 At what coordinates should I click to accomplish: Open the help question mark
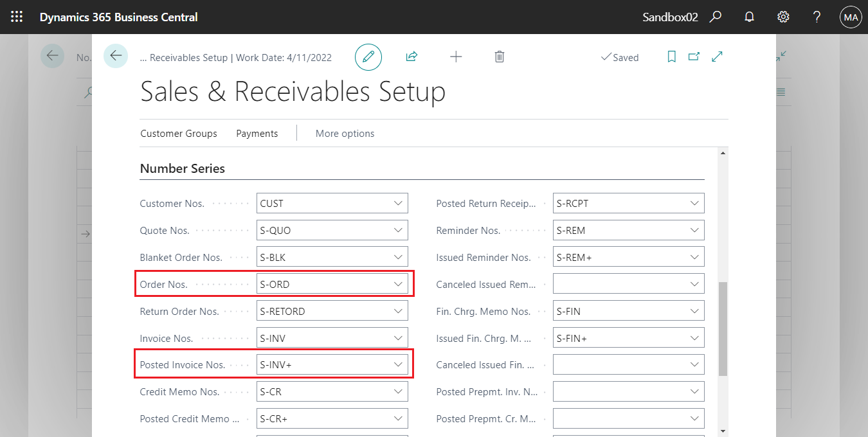click(x=817, y=17)
